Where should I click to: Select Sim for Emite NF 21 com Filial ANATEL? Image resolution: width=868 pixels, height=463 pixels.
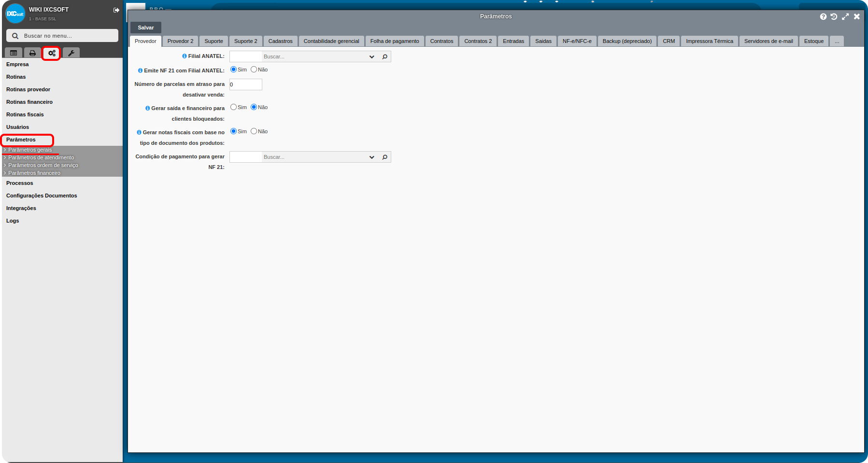(x=233, y=70)
